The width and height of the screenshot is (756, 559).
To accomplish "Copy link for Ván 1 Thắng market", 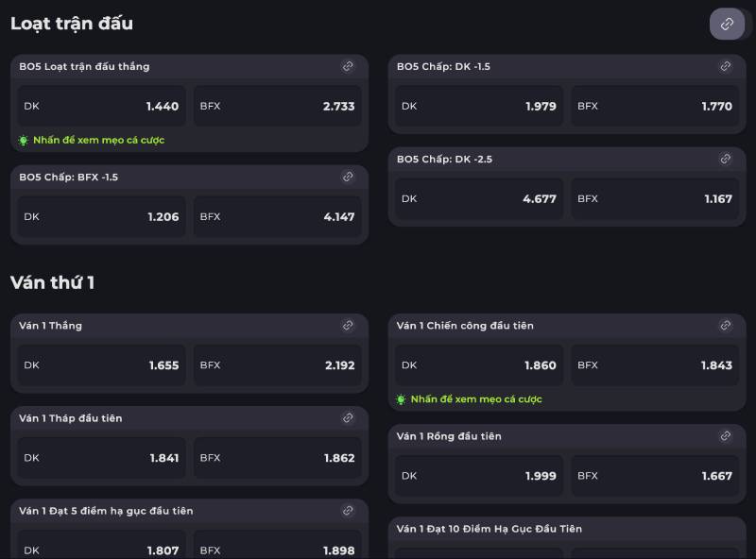I will [348, 325].
